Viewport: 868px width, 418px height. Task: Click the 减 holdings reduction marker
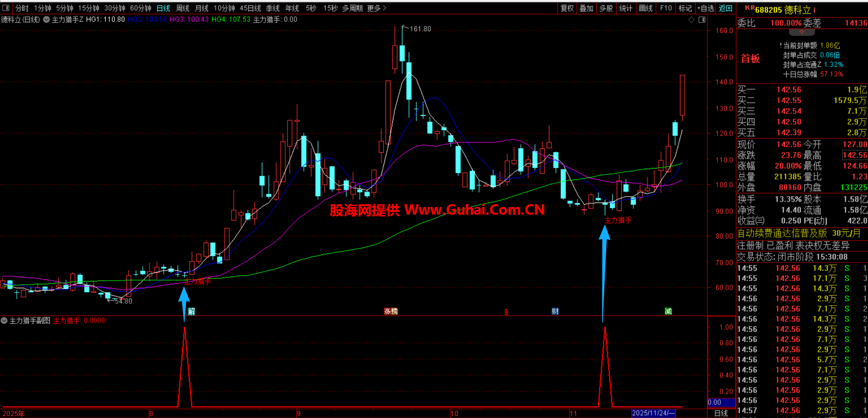pyautogui.click(x=668, y=311)
